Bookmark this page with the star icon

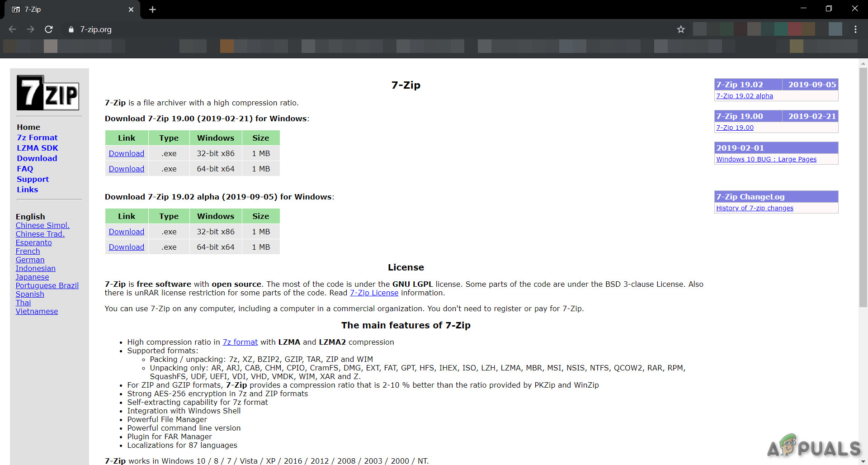coord(681,29)
